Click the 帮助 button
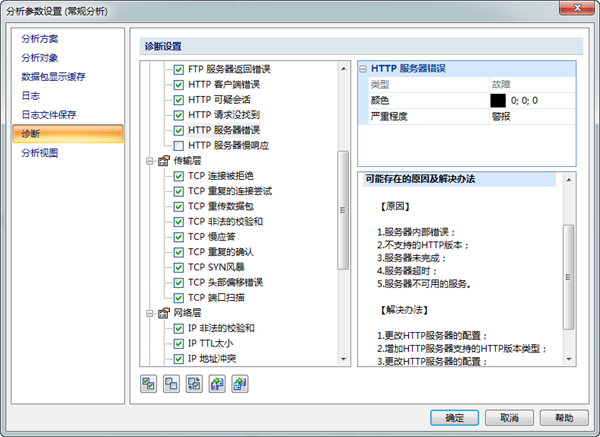This screenshot has height=437, width=600. 564,418
